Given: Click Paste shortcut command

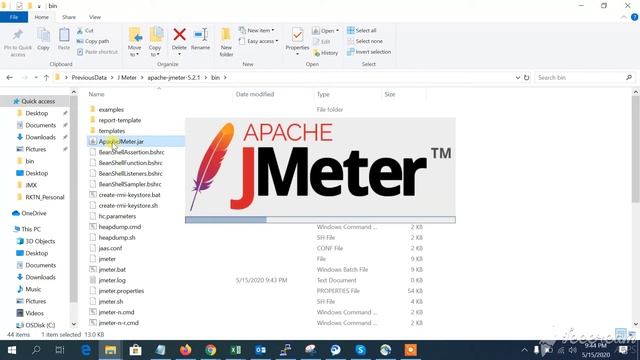Looking at the screenshot, I should click(98, 52).
